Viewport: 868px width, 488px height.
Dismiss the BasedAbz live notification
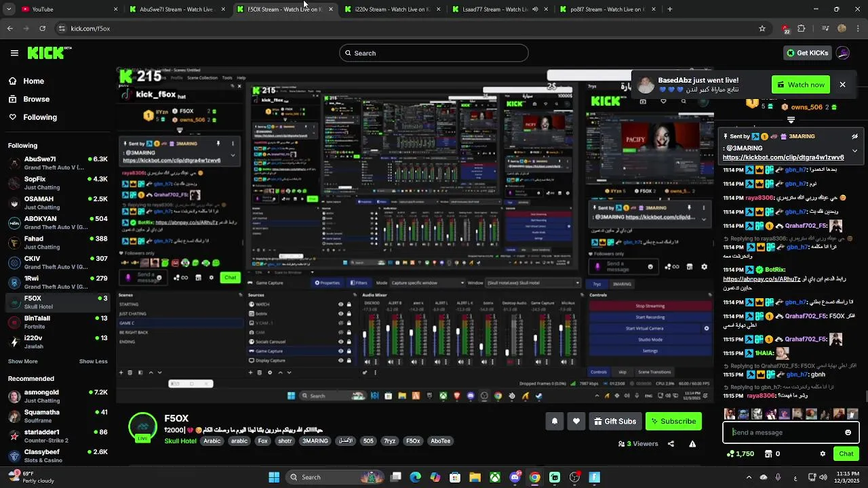point(842,85)
